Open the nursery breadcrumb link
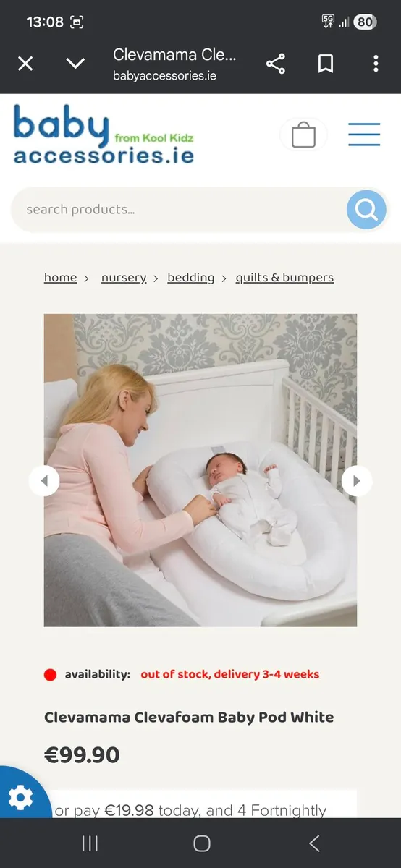Screen dimensions: 401x868 pyautogui.click(x=124, y=278)
